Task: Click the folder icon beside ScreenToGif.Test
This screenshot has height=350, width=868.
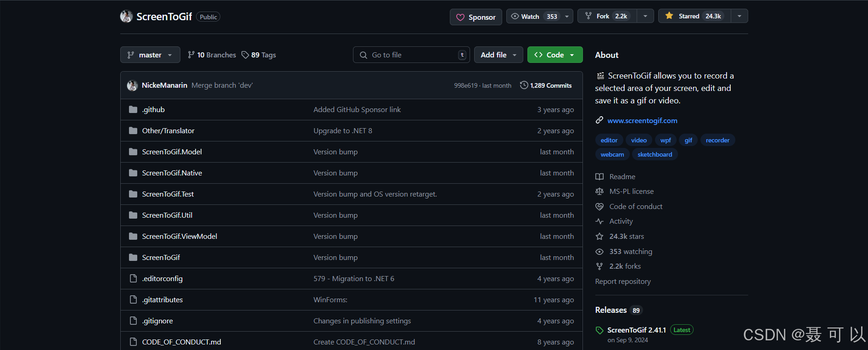Action: pyautogui.click(x=133, y=194)
